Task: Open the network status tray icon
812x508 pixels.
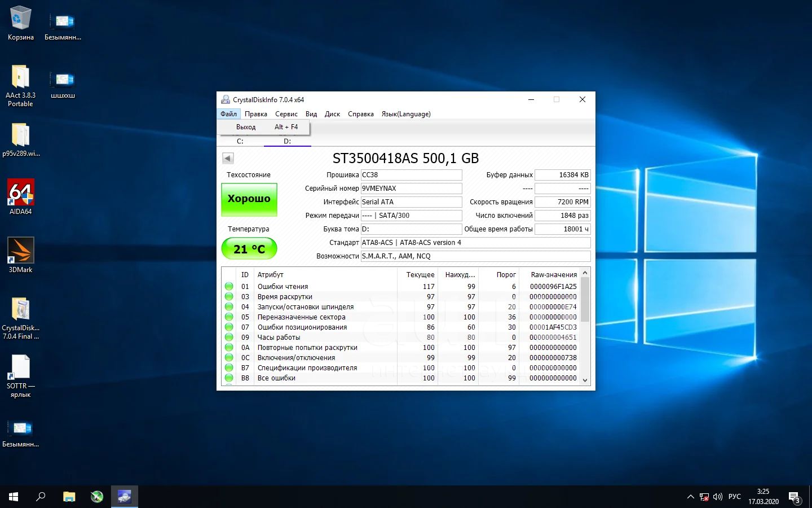Action: click(x=704, y=497)
